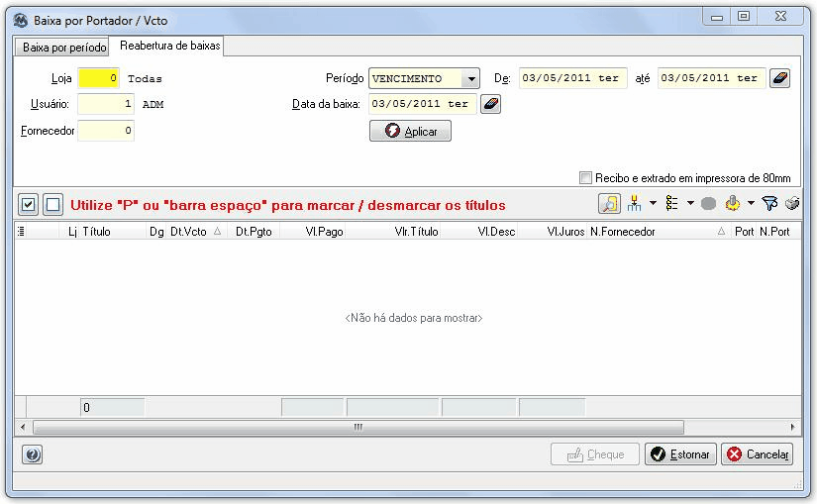Open the Período VENCIMENTO dropdown
The width and height of the screenshot is (817, 504).
point(470,78)
